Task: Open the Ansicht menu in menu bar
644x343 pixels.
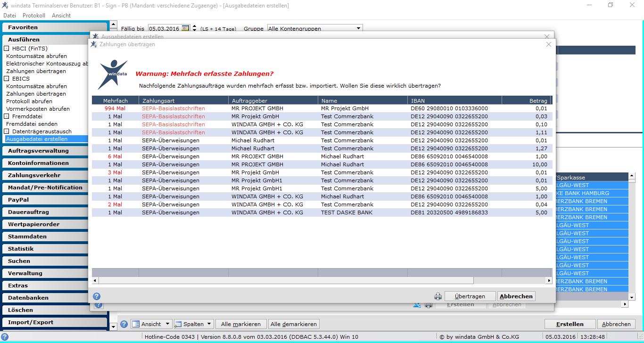Action: click(x=61, y=16)
